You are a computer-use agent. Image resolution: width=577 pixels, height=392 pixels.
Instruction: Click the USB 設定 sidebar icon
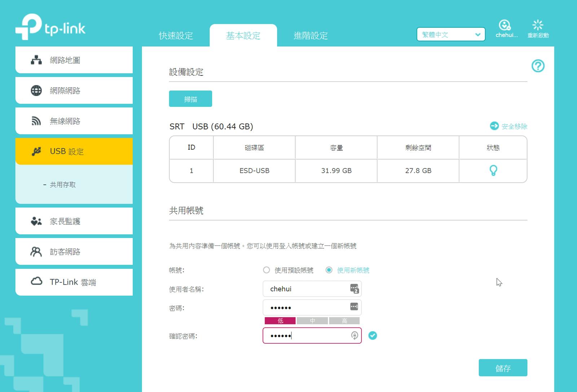[36, 151]
